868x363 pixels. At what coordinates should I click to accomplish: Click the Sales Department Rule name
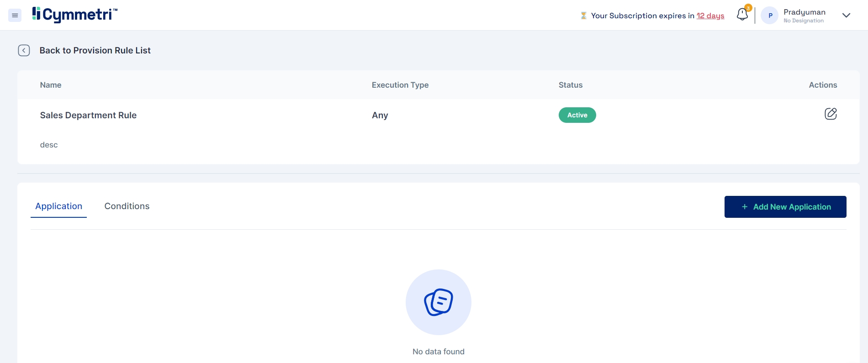click(88, 115)
